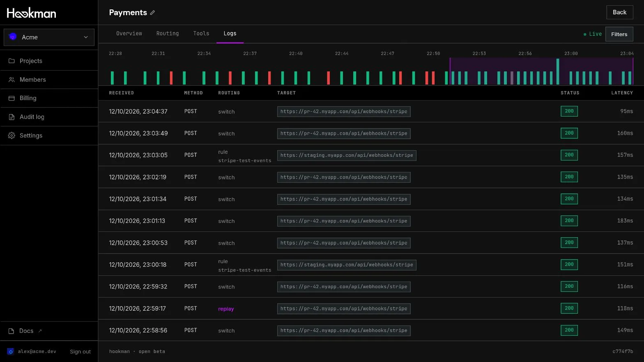This screenshot has width=644, height=362.
Task: Click the Back button
Action: pyautogui.click(x=619, y=12)
